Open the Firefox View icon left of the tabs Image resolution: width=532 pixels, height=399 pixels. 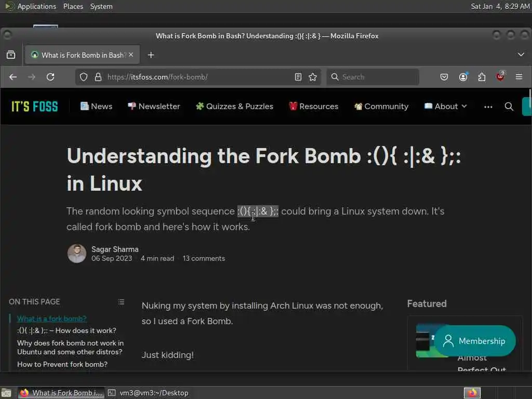coord(11,55)
